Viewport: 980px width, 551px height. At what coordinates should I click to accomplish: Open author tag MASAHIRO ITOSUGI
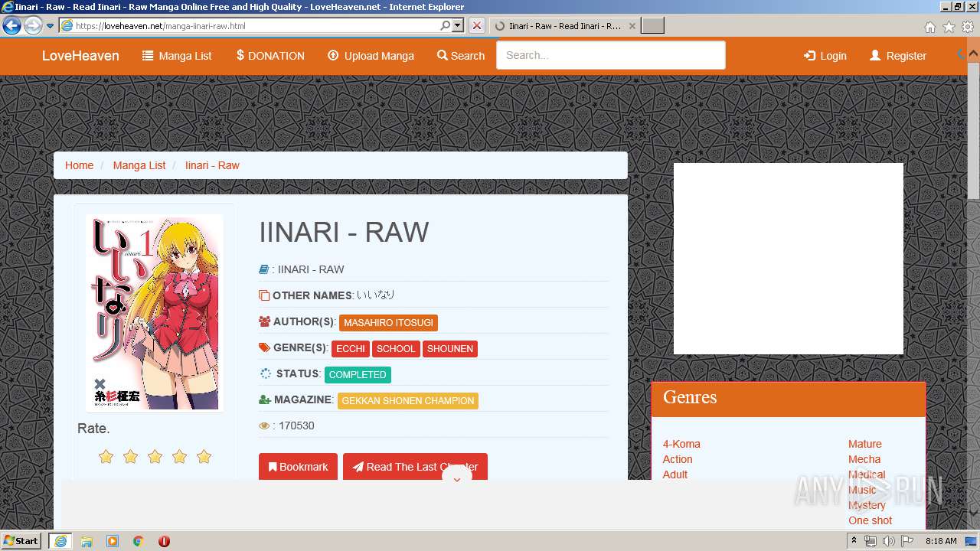click(x=388, y=323)
